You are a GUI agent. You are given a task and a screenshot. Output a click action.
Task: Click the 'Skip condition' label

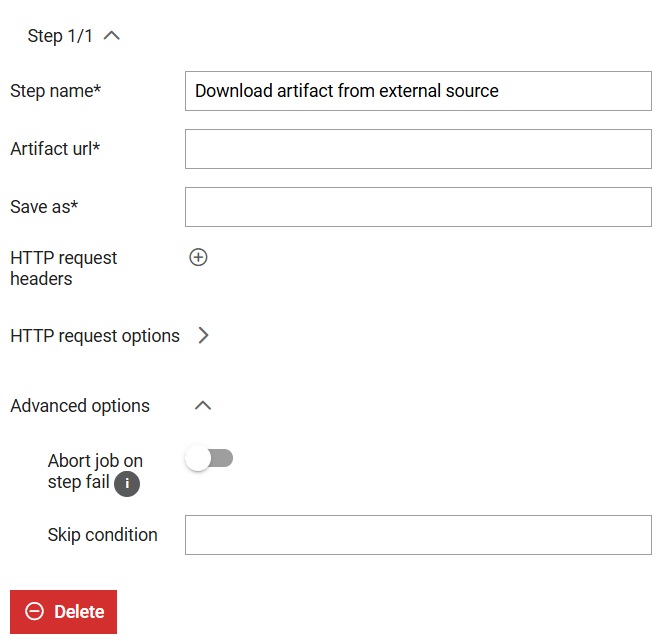point(102,535)
